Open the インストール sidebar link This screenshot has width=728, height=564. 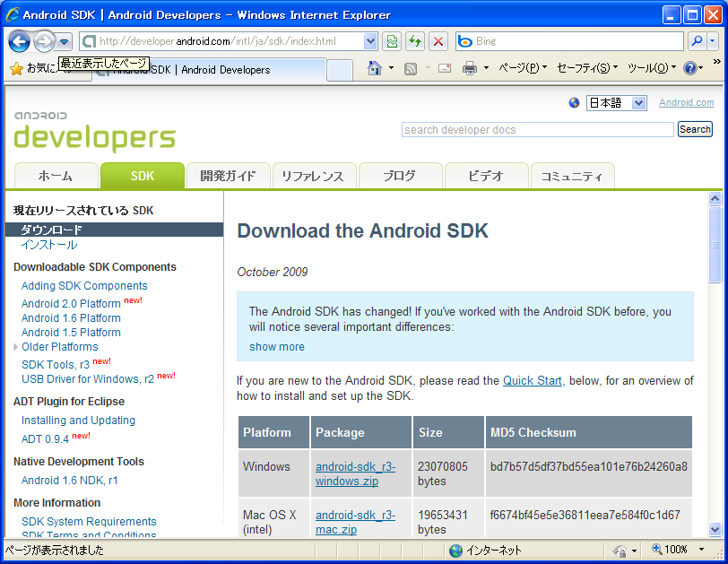[x=49, y=245]
